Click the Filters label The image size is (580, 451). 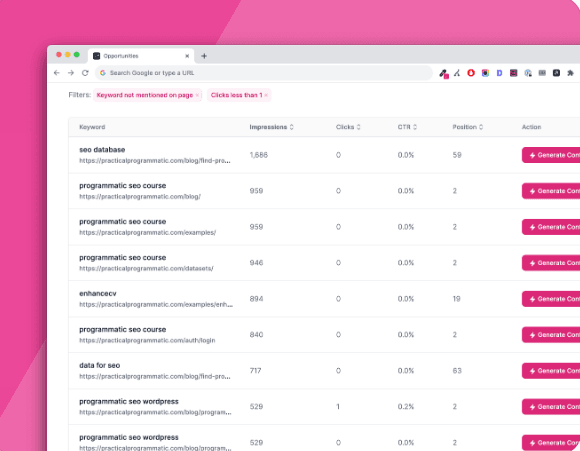80,95
